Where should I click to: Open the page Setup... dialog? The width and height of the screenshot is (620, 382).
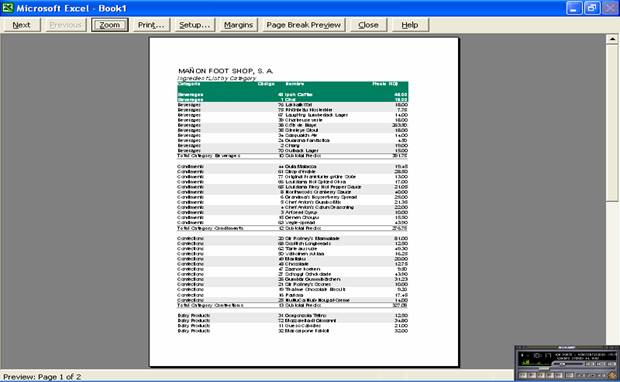pyautogui.click(x=195, y=25)
